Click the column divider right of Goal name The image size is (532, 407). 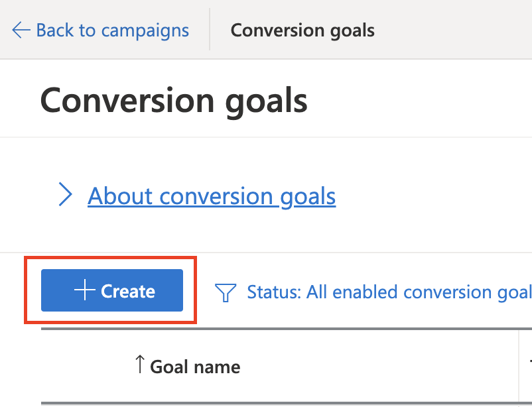[x=519, y=367]
